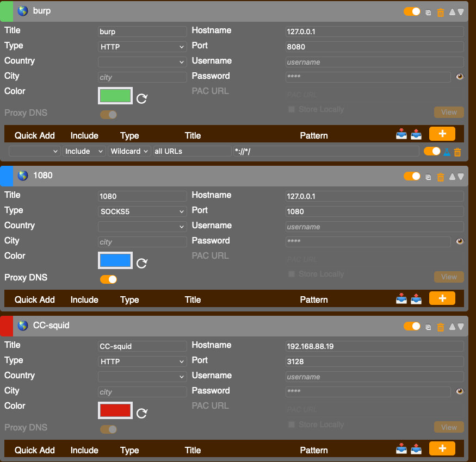Add a new pattern to CC-squid proxy
476x462 pixels.
pyautogui.click(x=442, y=448)
